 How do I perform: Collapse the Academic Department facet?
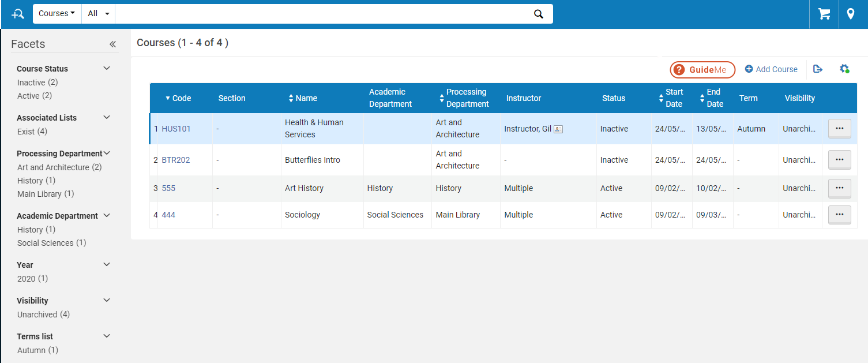pyautogui.click(x=106, y=216)
